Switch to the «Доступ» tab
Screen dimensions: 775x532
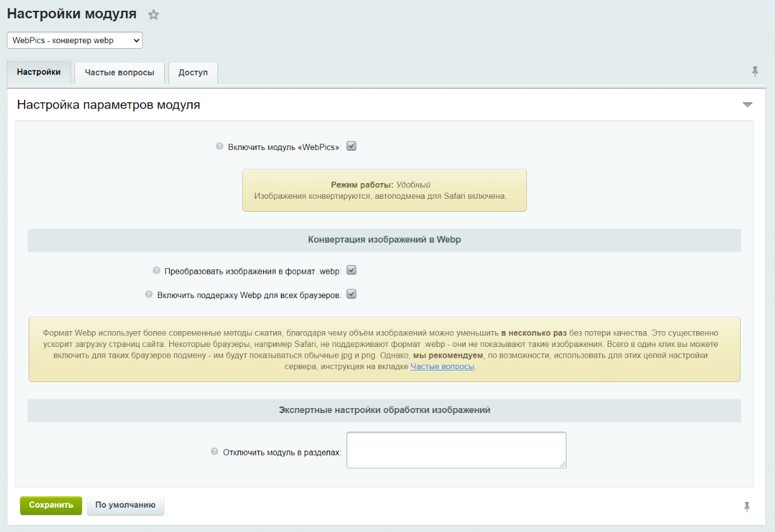(x=193, y=72)
